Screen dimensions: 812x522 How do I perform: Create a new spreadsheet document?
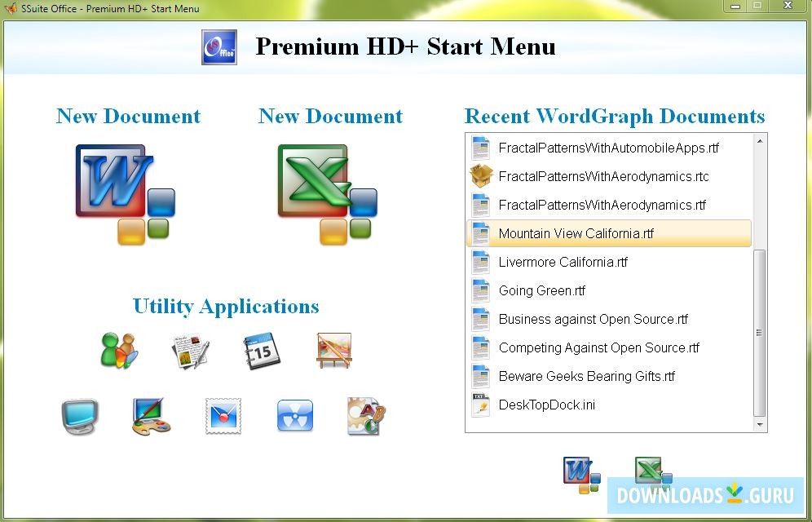tap(324, 192)
